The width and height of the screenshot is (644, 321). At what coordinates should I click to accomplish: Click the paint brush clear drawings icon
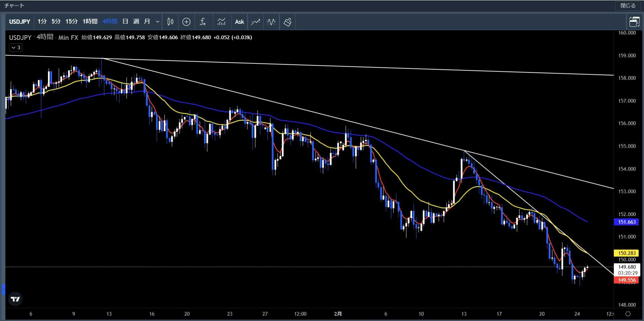click(287, 22)
